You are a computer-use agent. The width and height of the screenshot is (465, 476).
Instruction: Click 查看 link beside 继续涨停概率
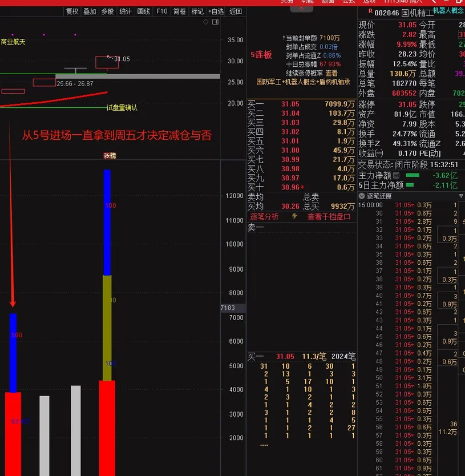pyautogui.click(x=331, y=73)
